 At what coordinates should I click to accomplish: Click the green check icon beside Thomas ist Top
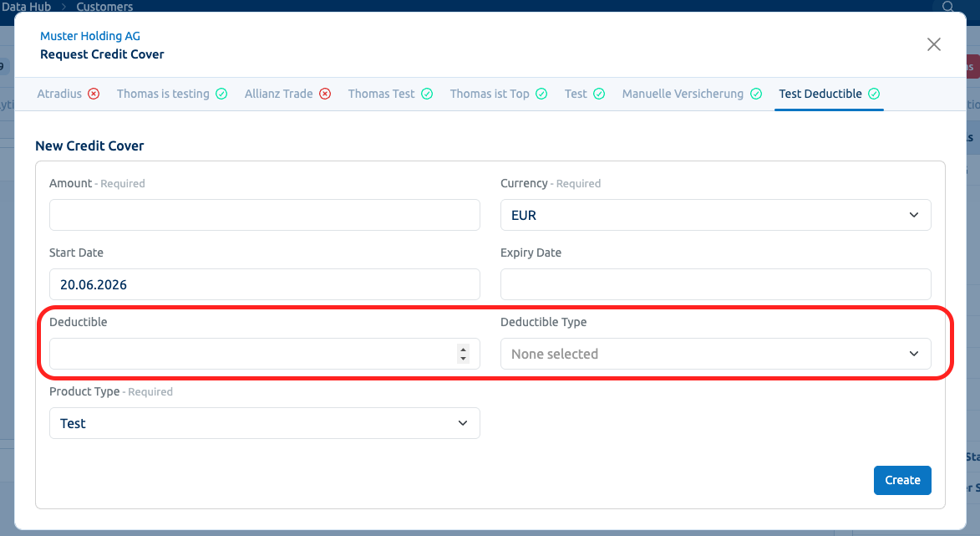(541, 94)
